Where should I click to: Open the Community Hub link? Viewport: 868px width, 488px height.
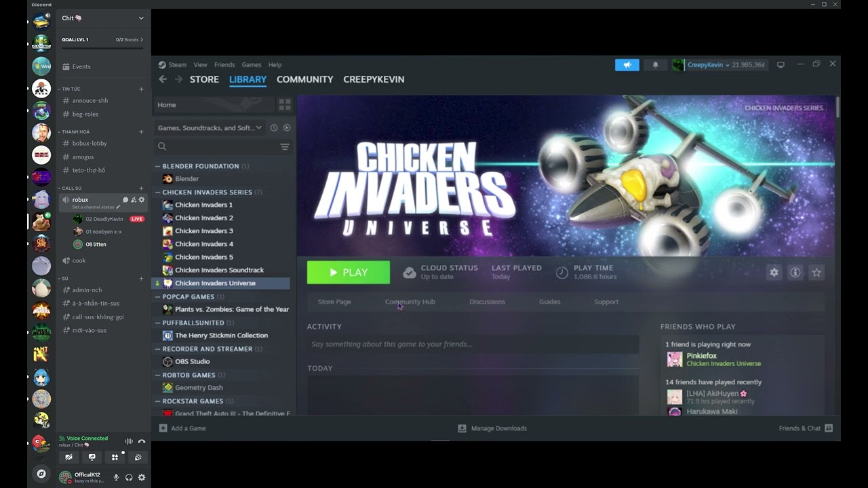[x=410, y=302]
